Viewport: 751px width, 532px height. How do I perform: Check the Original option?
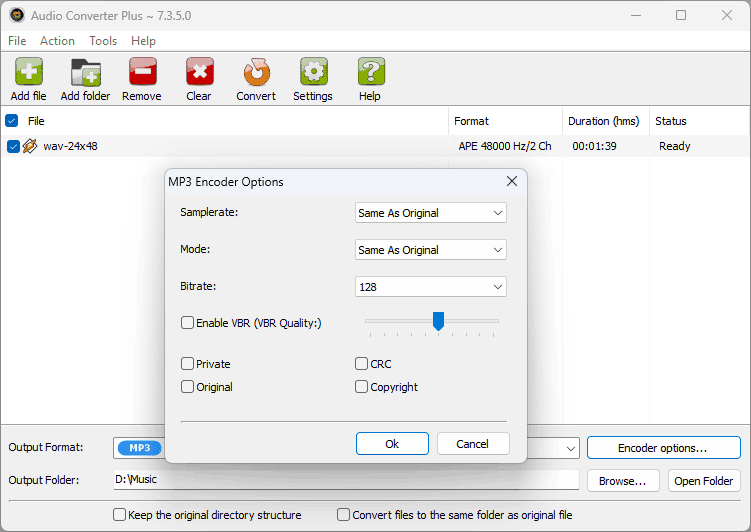tap(187, 386)
